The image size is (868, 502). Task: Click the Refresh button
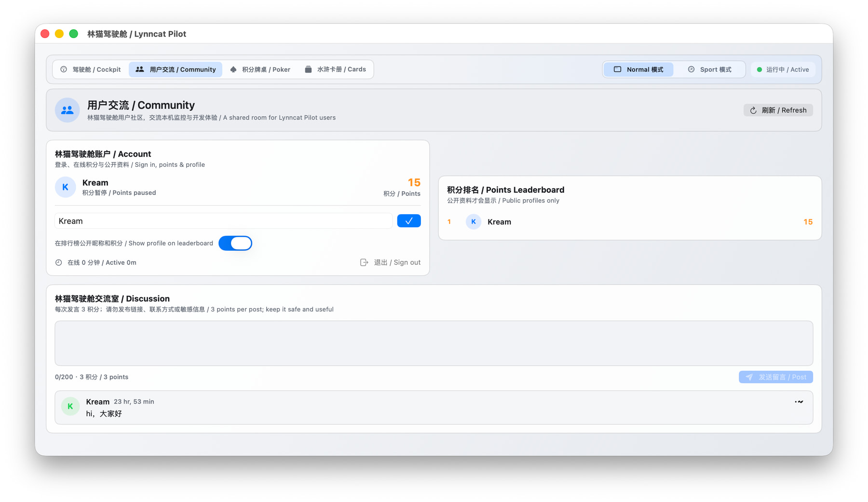(778, 110)
